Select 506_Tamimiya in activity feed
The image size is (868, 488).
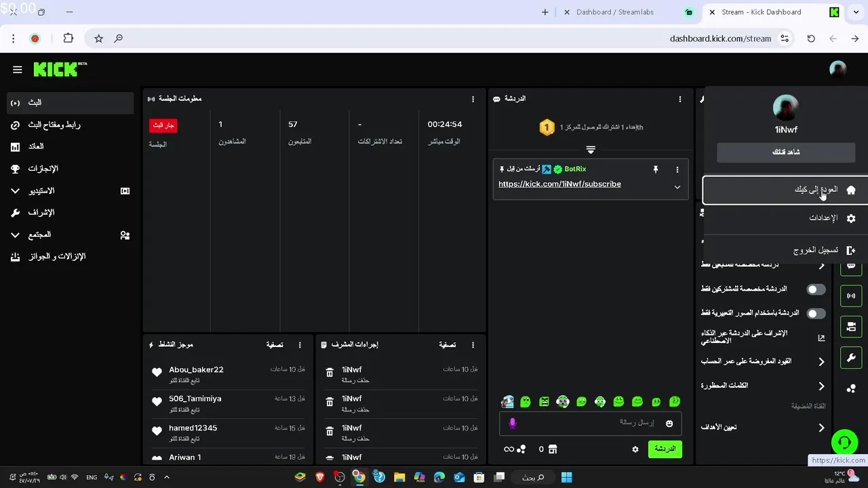click(195, 399)
